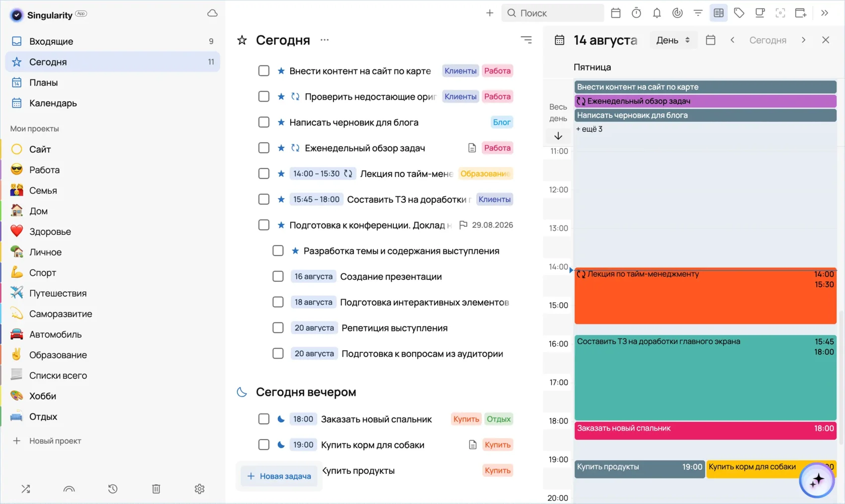Click the shuffle icon in bottom bar

pyautogui.click(x=26, y=488)
